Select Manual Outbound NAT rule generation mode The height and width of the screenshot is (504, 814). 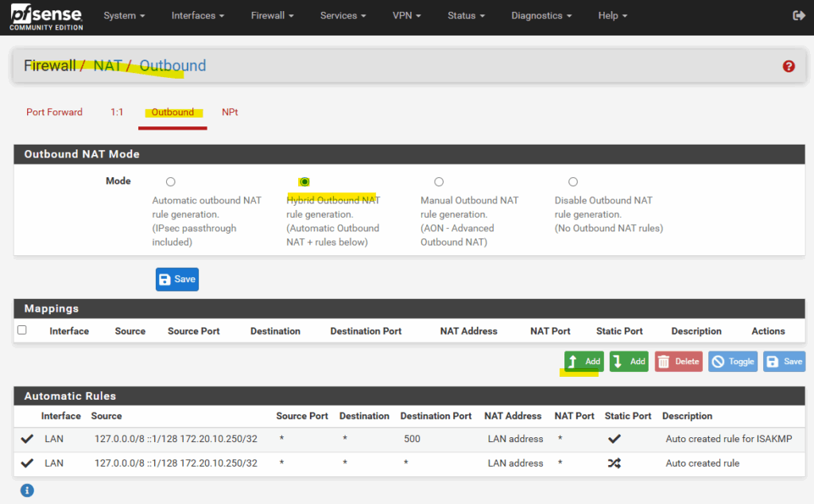(x=439, y=182)
